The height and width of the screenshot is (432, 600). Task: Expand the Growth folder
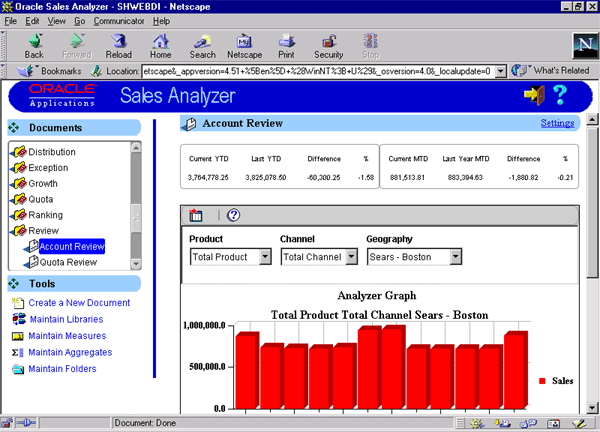coord(18,184)
